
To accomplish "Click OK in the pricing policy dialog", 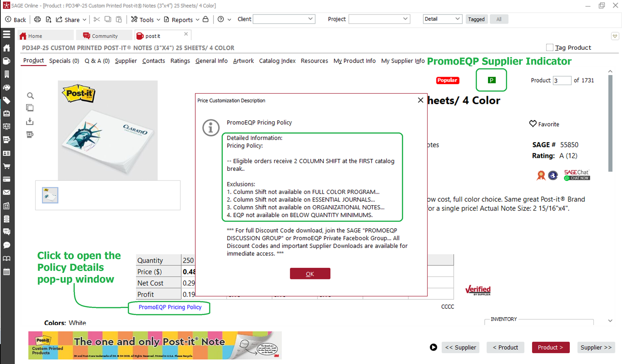I will coord(310,274).
